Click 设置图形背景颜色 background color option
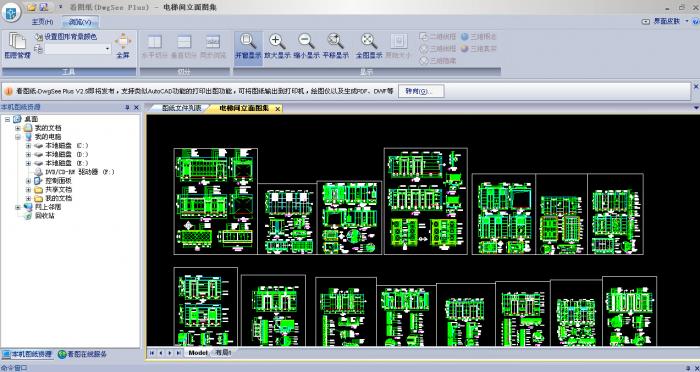 tap(66, 37)
